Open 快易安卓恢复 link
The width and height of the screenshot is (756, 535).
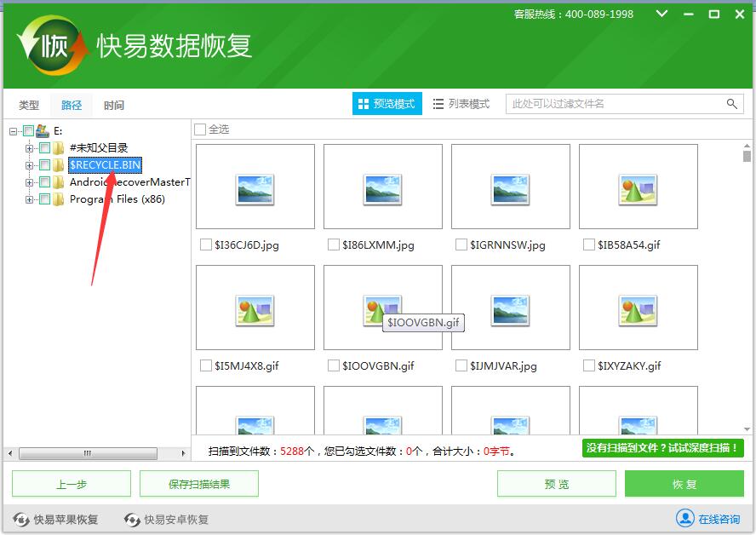point(176,520)
